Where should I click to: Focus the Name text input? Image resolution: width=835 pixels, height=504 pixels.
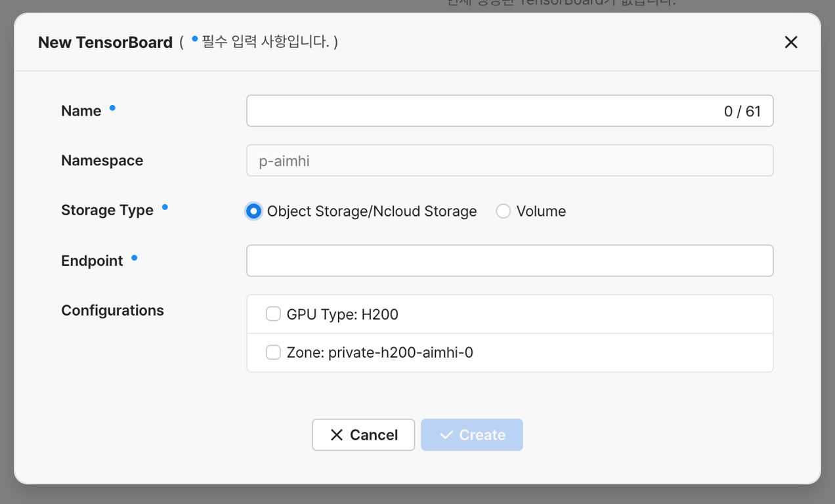click(x=479, y=111)
